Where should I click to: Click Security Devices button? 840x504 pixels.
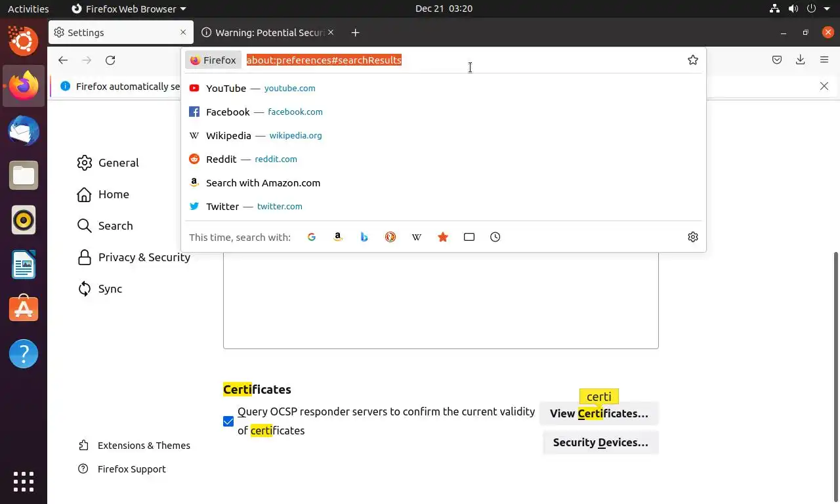point(600,442)
